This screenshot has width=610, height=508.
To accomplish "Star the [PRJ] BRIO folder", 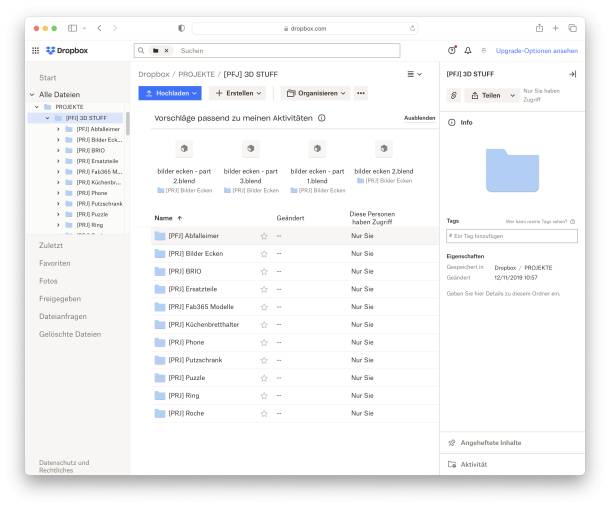I will coord(264,272).
